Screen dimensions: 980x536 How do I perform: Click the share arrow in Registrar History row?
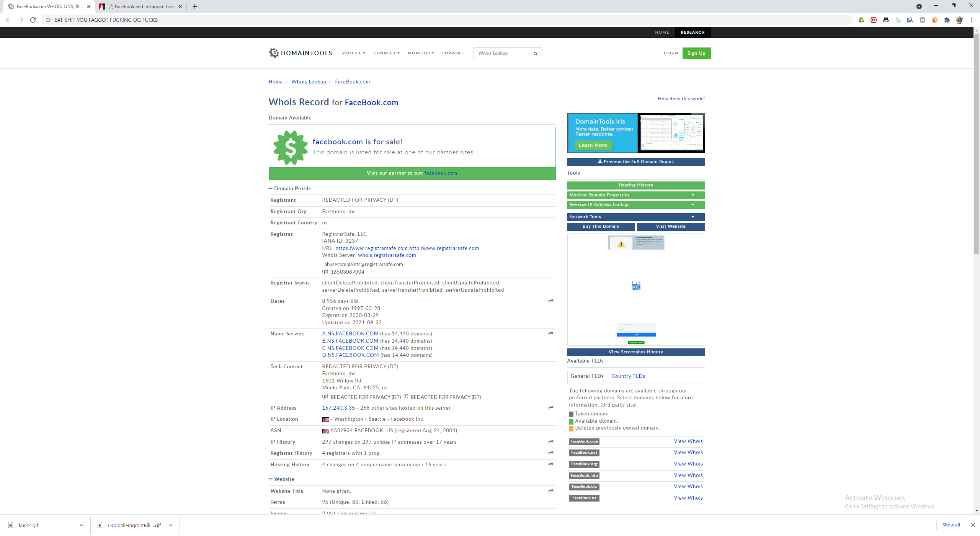click(551, 453)
